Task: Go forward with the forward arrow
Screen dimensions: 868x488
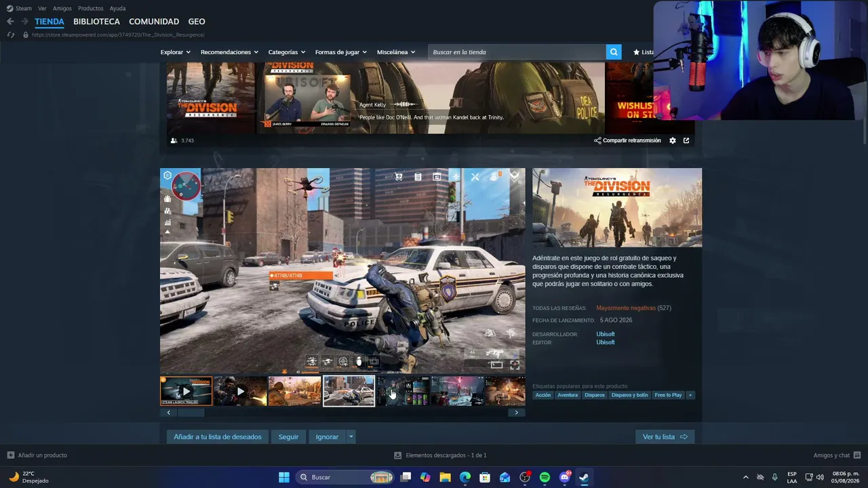Action: pos(24,22)
